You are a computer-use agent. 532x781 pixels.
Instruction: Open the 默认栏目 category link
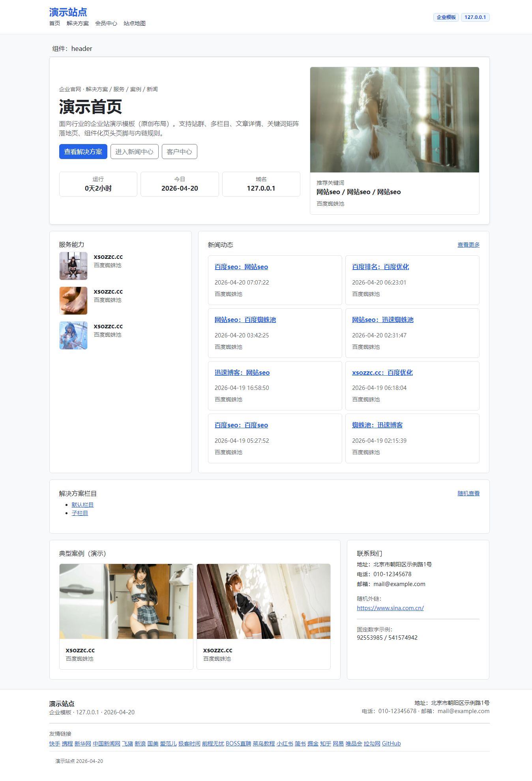click(x=82, y=505)
